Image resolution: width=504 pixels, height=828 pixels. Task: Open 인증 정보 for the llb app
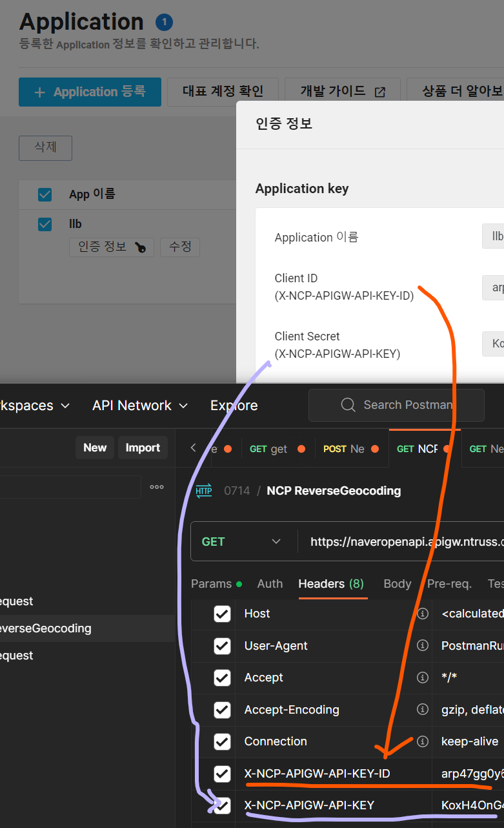click(112, 247)
